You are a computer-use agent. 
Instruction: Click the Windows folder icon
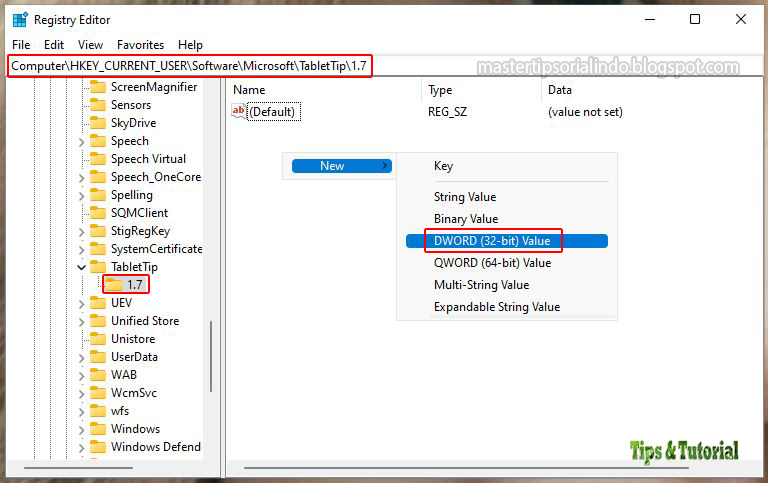98,429
